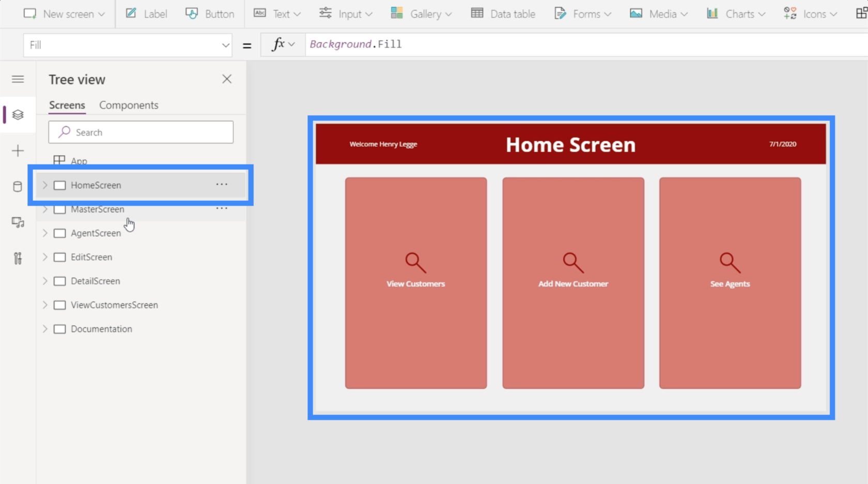Click the Home Screen title label
Viewport: 868px width, 484px height.
click(570, 145)
